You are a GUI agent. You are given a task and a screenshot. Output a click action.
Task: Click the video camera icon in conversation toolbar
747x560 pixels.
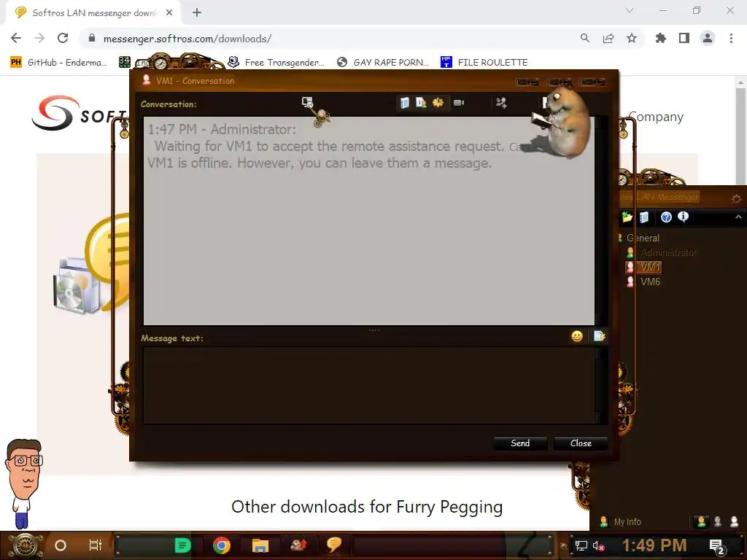pos(459,103)
